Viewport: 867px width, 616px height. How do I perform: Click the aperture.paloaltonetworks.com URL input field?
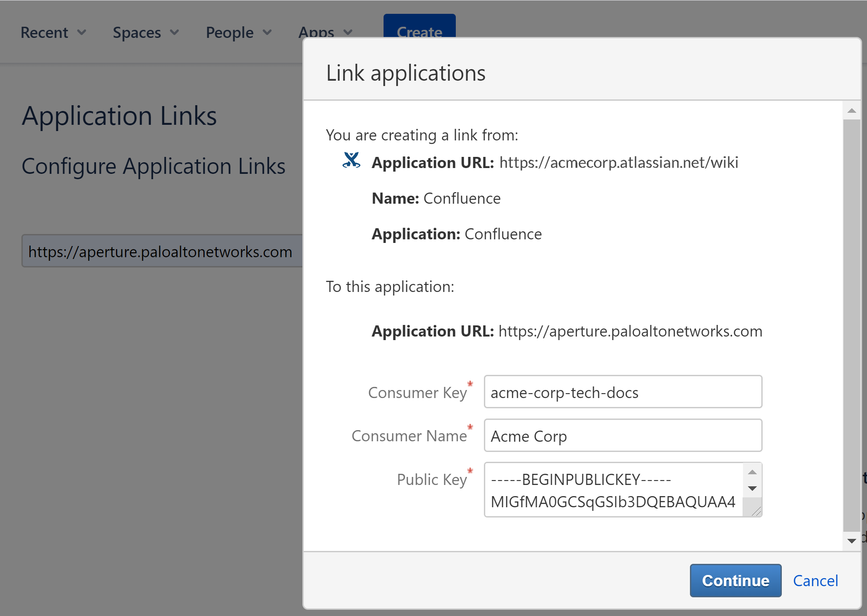(x=160, y=251)
